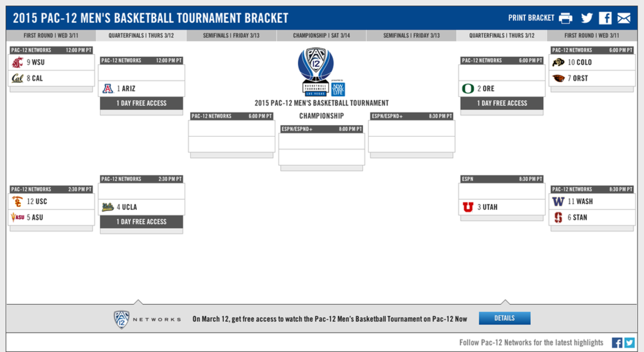This screenshot has width=644, height=352.
Task: Click the Pac-12 Basketball Tournament center logo
Action: pos(321,72)
